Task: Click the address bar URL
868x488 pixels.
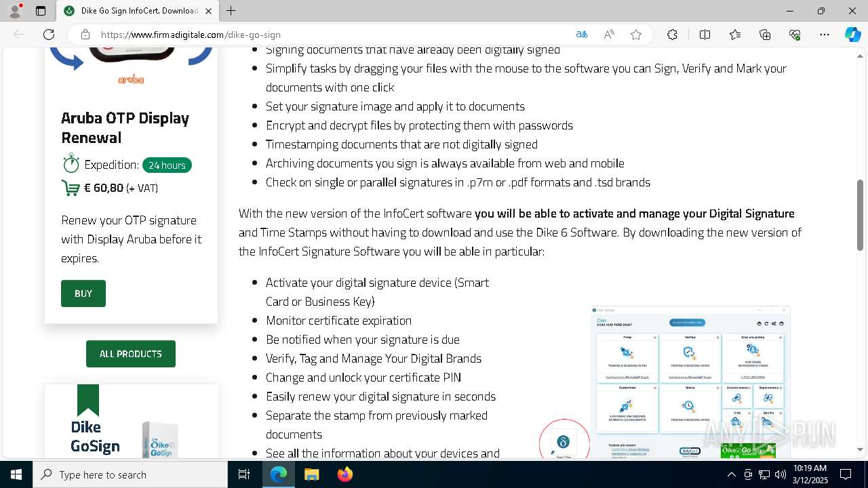Action: point(191,35)
